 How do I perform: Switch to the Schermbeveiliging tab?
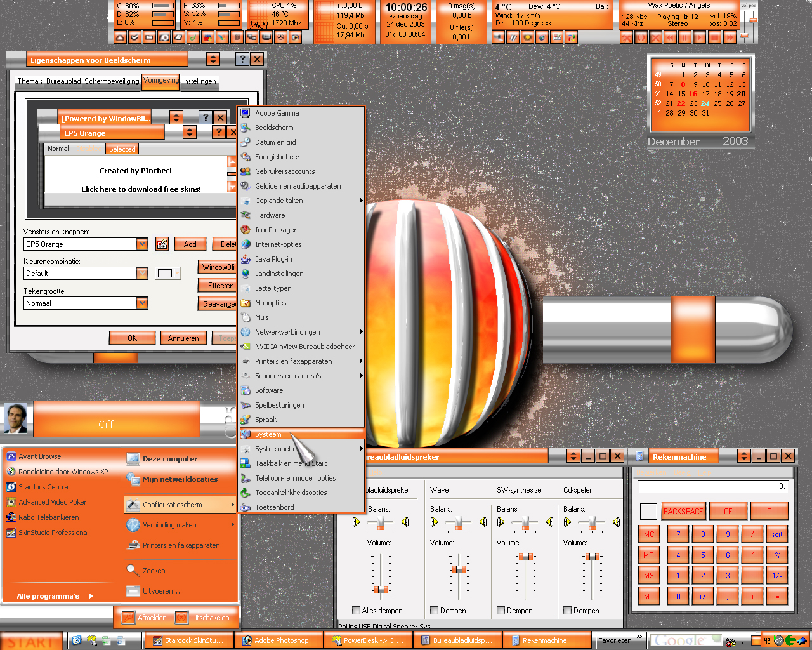click(112, 81)
